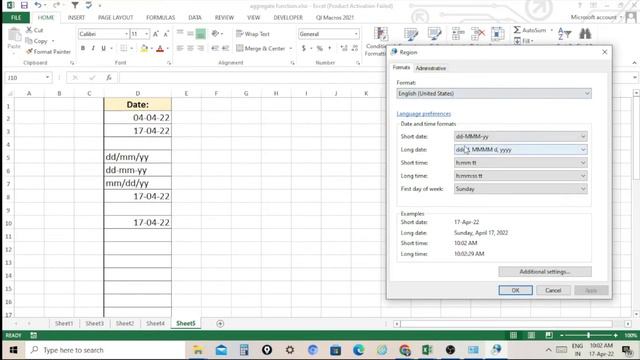Toggle Underline formatting
This screenshot has height=360, width=640.
(x=103, y=48)
